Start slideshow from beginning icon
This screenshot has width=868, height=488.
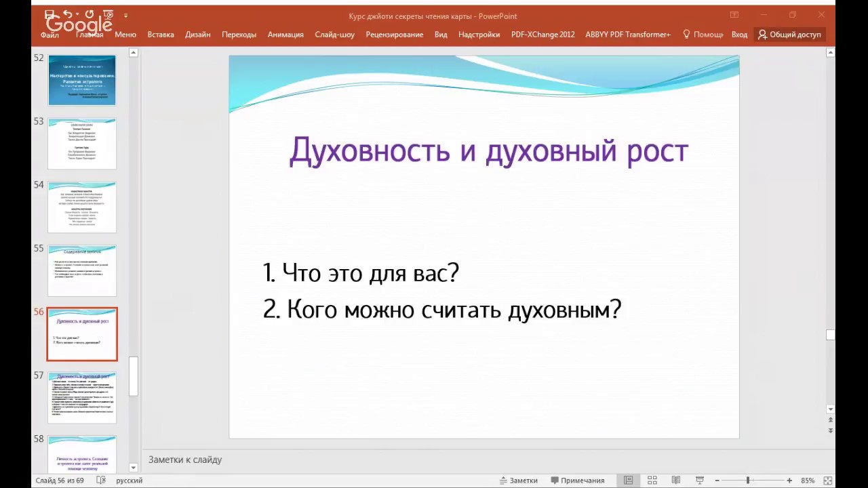[x=108, y=14]
